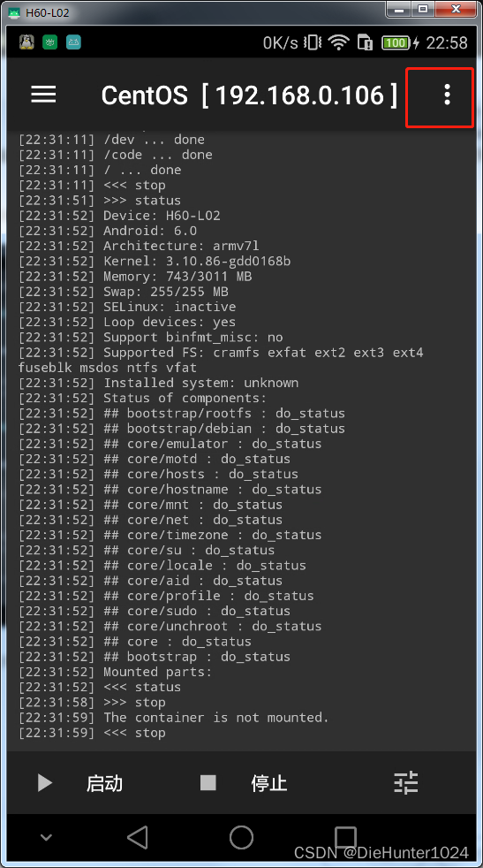Open the properties sliders icon
The width and height of the screenshot is (483, 868).
406,783
